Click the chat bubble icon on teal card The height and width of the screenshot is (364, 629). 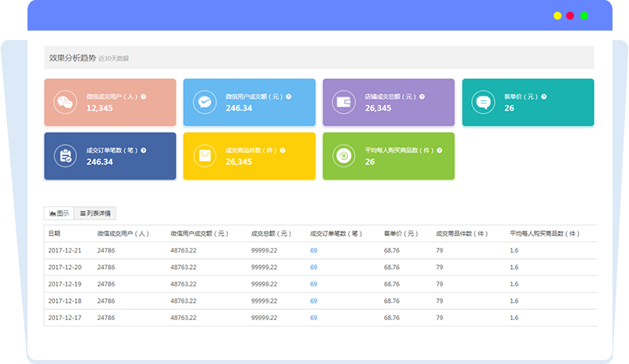[x=483, y=102]
